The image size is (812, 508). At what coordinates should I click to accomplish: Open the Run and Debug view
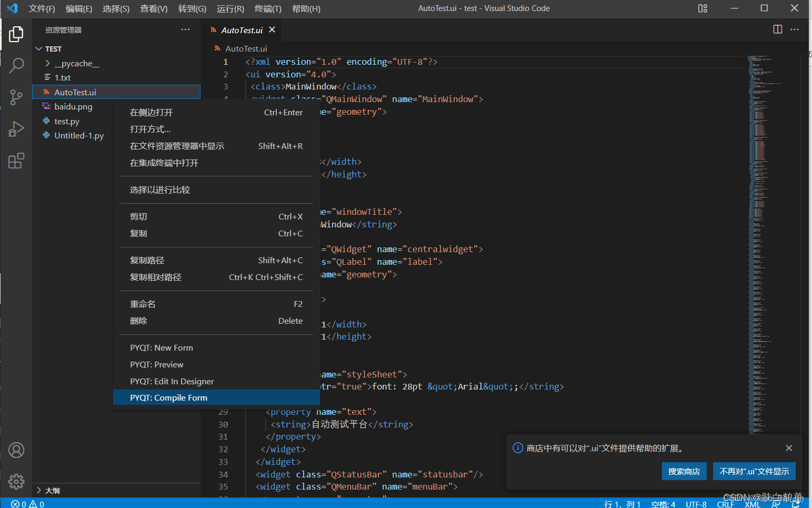(16, 129)
